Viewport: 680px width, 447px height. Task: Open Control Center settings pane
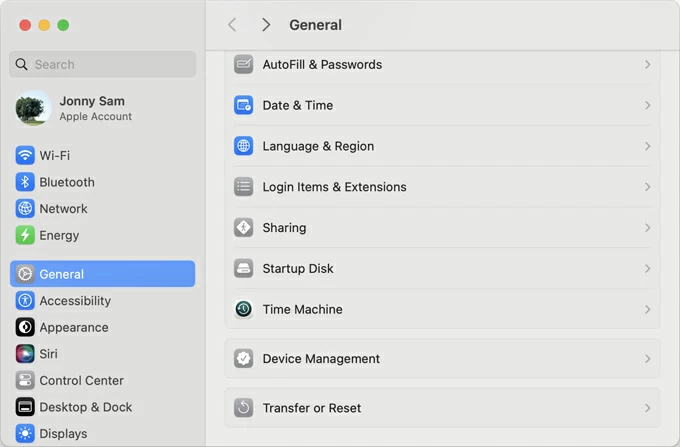click(81, 381)
